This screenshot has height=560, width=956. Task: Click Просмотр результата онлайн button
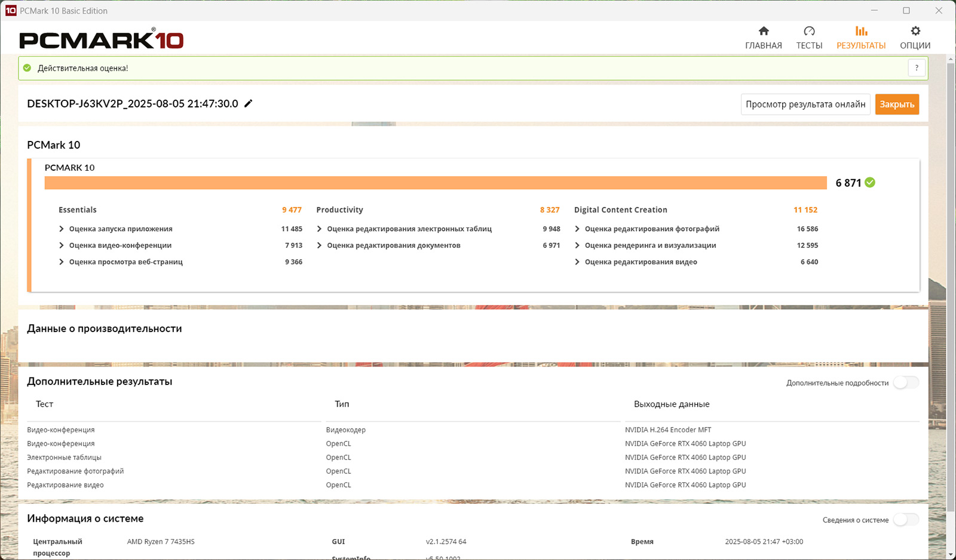pyautogui.click(x=805, y=104)
